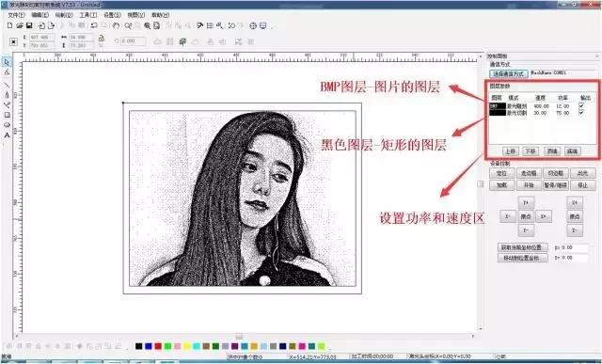This screenshot has height=364, width=602.
Task: Click the Export file icon
Action: [51, 25]
